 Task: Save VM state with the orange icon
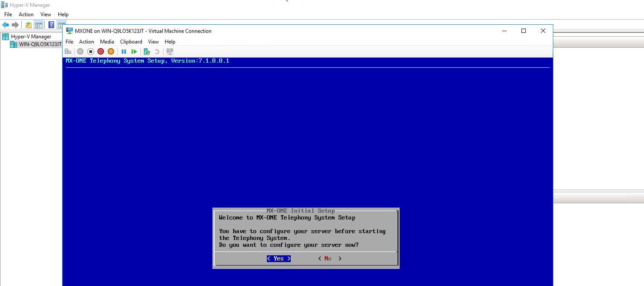coord(111,52)
